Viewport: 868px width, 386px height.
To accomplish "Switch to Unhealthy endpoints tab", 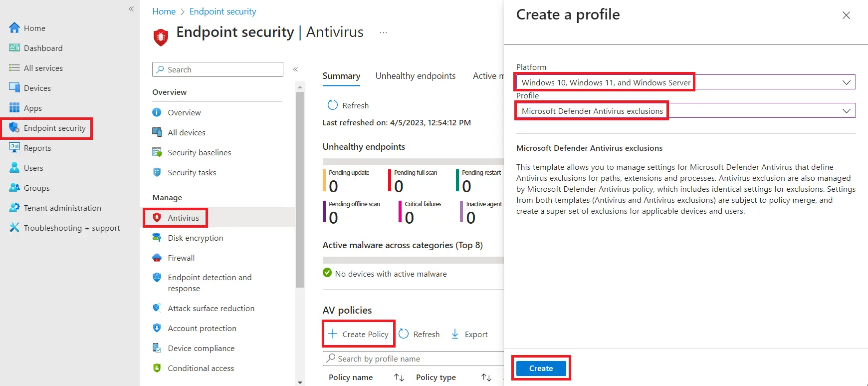I will pyautogui.click(x=415, y=76).
